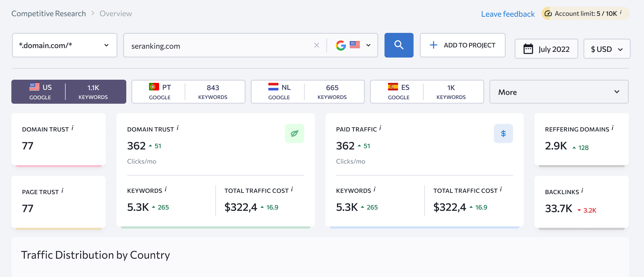Click the Spain flag icon
644x277 pixels.
393,87
